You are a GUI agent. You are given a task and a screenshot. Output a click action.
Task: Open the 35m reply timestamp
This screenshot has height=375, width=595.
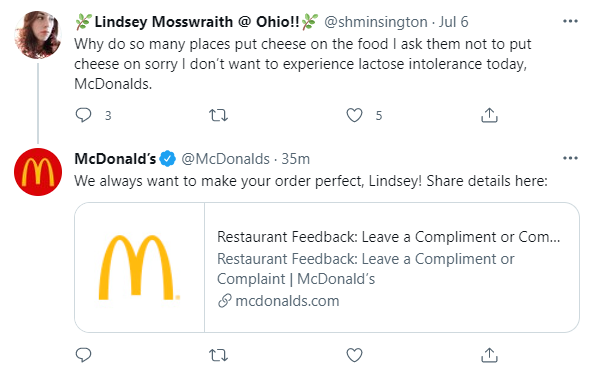295,159
